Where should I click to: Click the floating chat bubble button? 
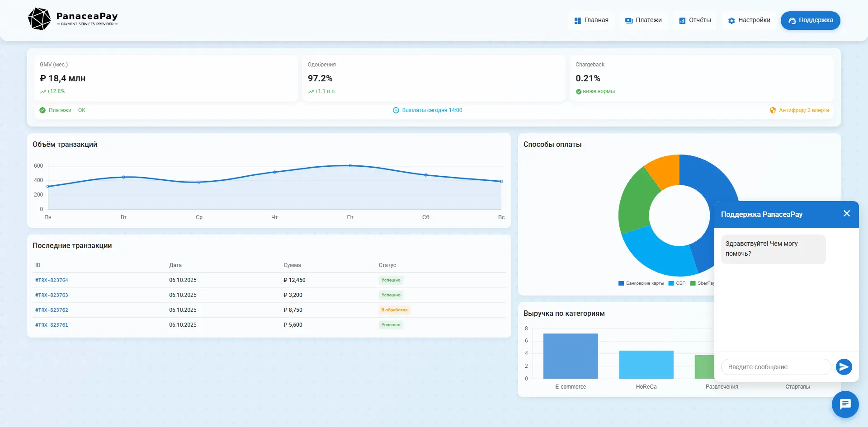point(845,404)
